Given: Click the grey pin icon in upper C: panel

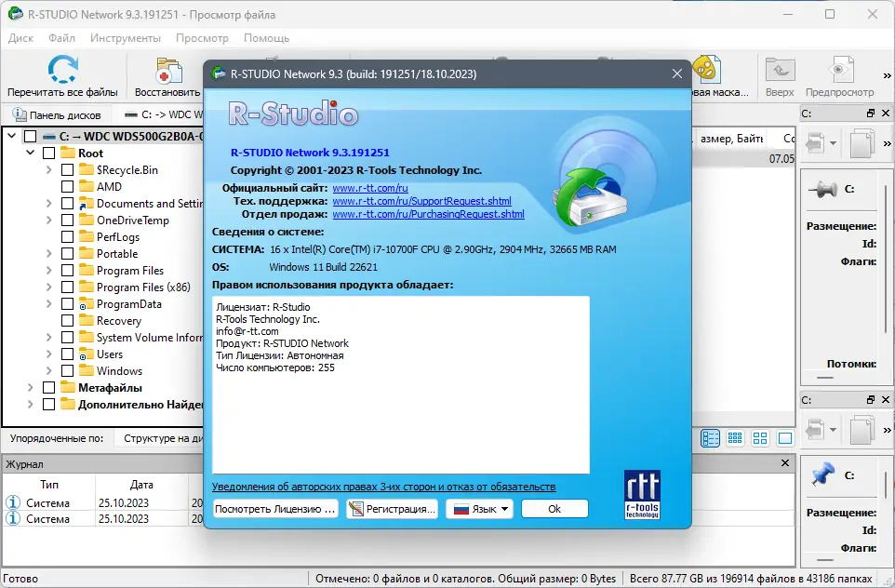Looking at the screenshot, I should tap(822, 189).
